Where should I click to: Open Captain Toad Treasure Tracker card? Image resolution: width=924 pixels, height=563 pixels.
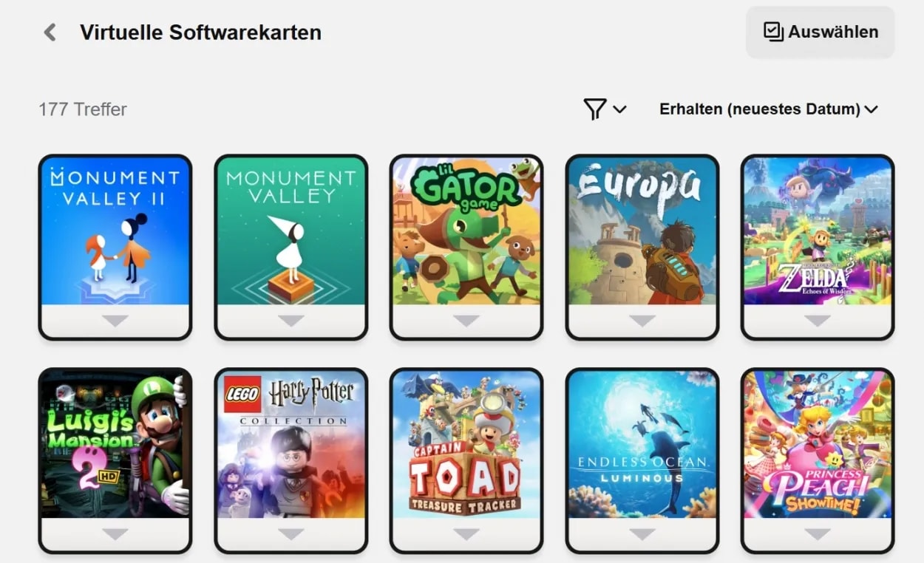pos(466,443)
